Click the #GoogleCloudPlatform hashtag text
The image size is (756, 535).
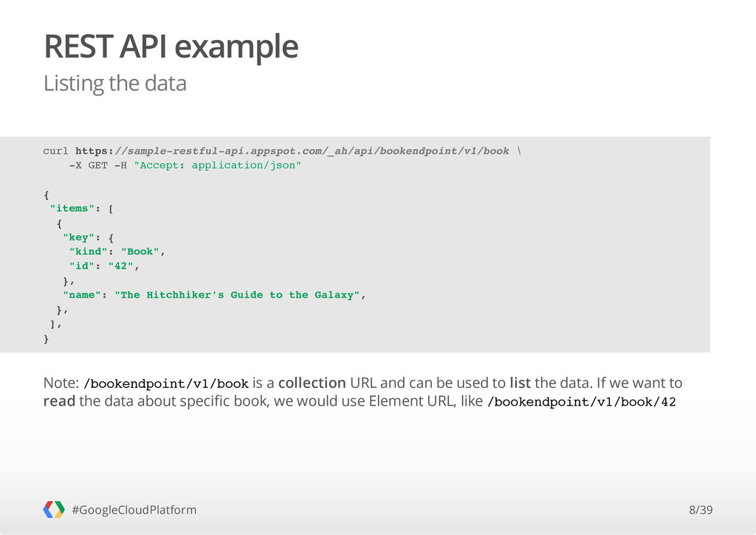[x=134, y=510]
